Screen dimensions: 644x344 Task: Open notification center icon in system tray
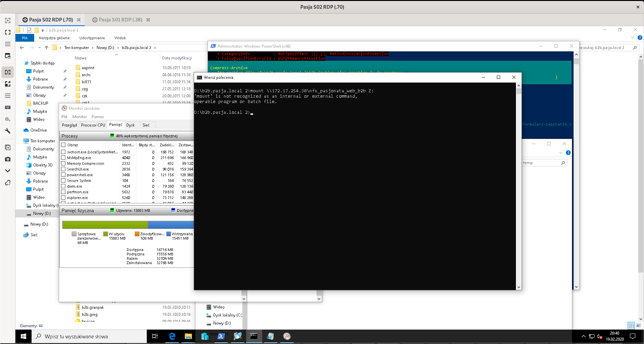click(633, 336)
